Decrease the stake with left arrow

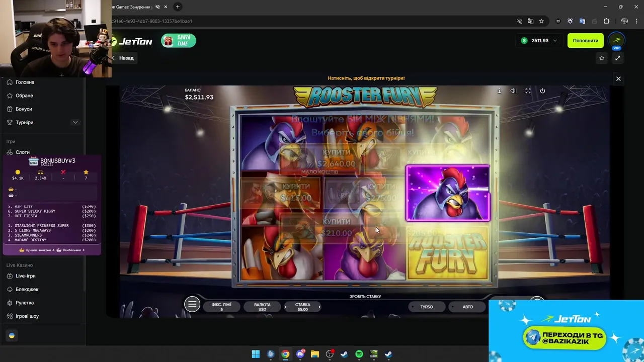tap(286, 307)
